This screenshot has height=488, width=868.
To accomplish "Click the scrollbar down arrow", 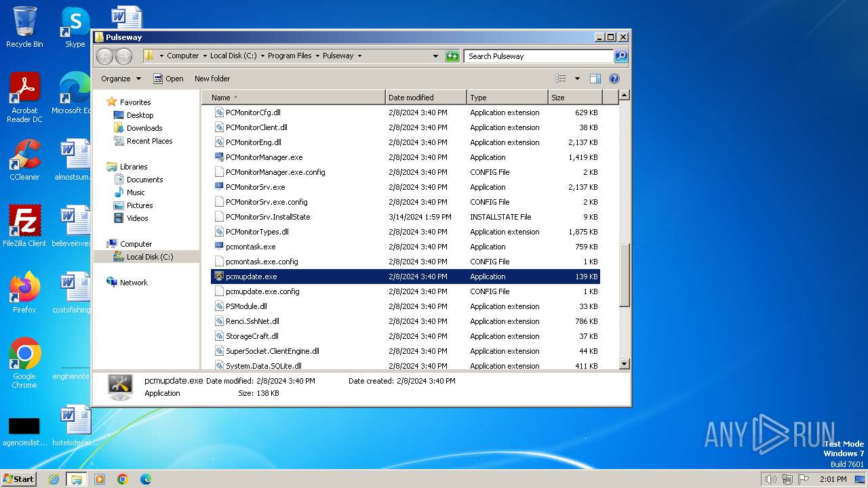I will click(x=625, y=364).
